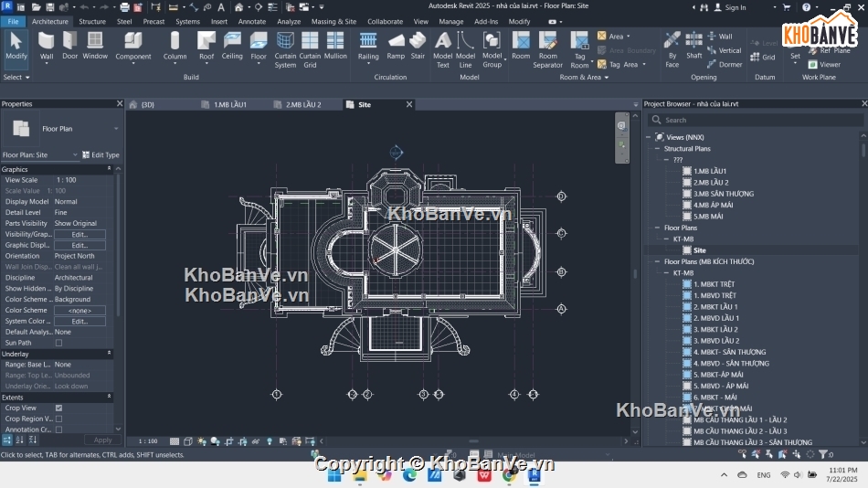Click Edit for Graphic Display options

pos(79,246)
